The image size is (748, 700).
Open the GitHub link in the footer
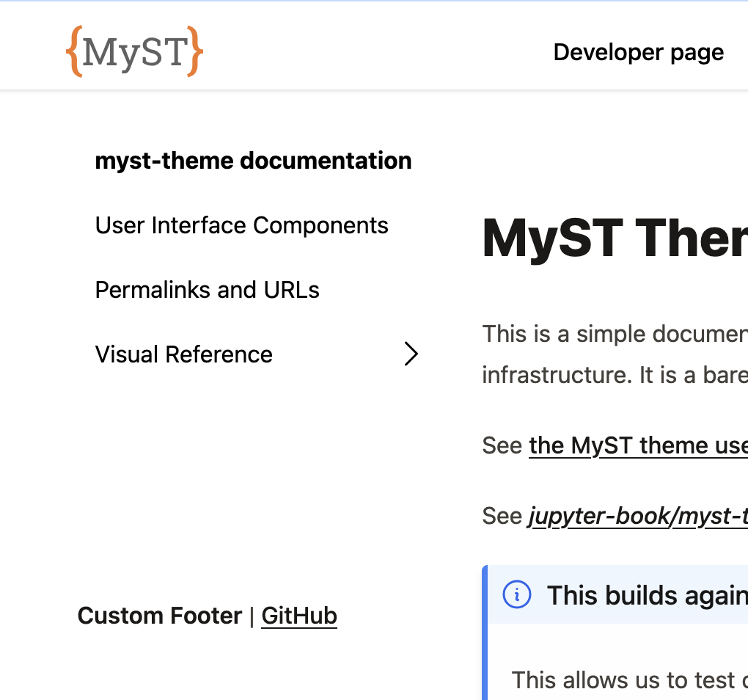click(298, 616)
